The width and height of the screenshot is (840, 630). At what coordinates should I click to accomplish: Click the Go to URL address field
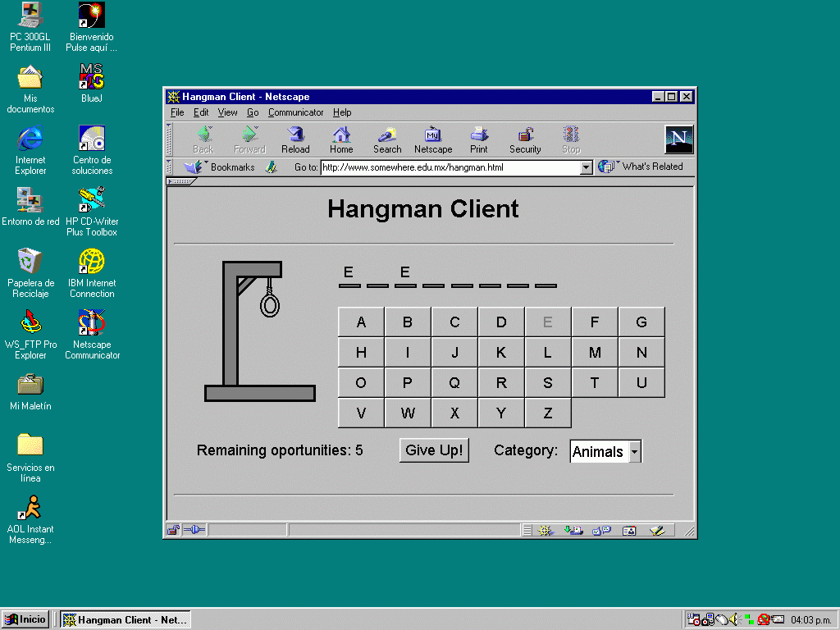pos(450,167)
